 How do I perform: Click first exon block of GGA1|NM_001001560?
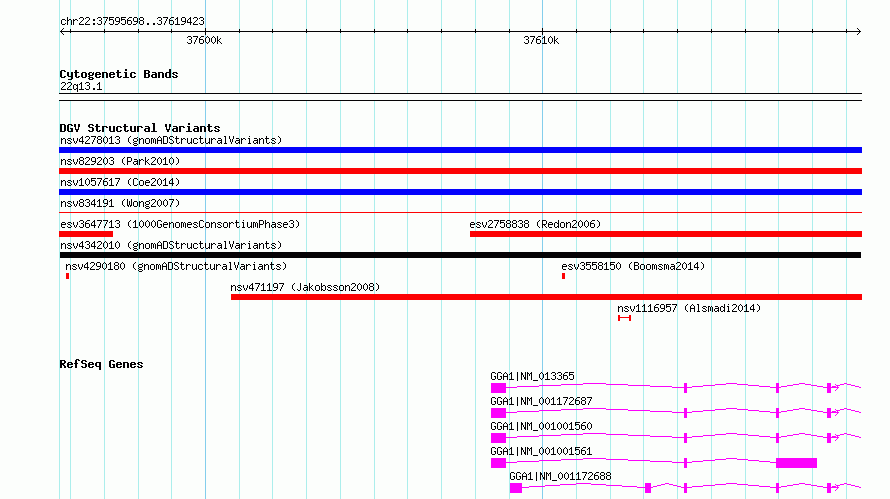(x=498, y=438)
